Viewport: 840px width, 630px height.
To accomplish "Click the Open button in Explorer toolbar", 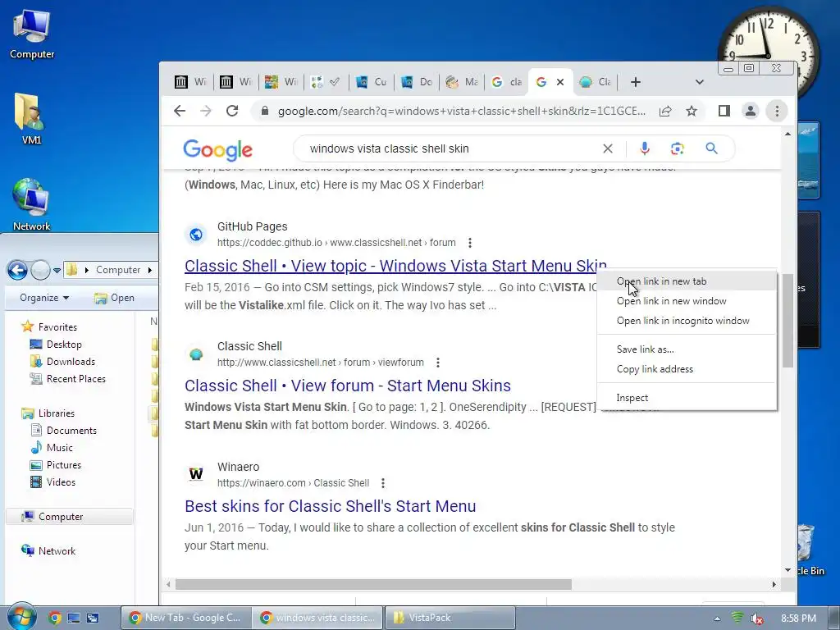I will [x=115, y=298].
